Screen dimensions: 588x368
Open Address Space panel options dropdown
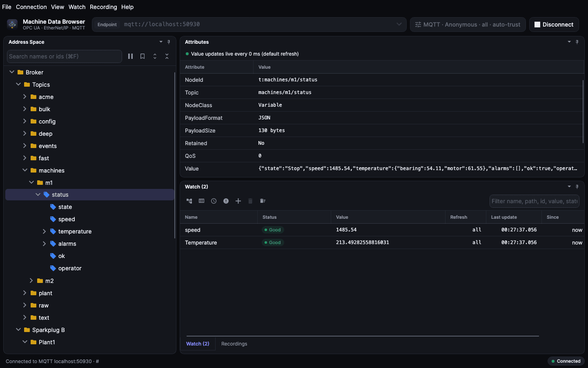(x=161, y=42)
